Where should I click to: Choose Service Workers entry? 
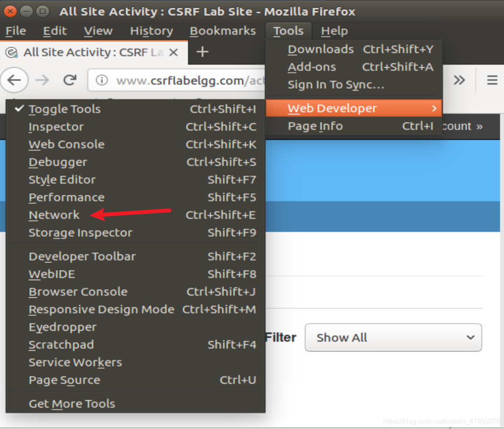(x=135, y=362)
